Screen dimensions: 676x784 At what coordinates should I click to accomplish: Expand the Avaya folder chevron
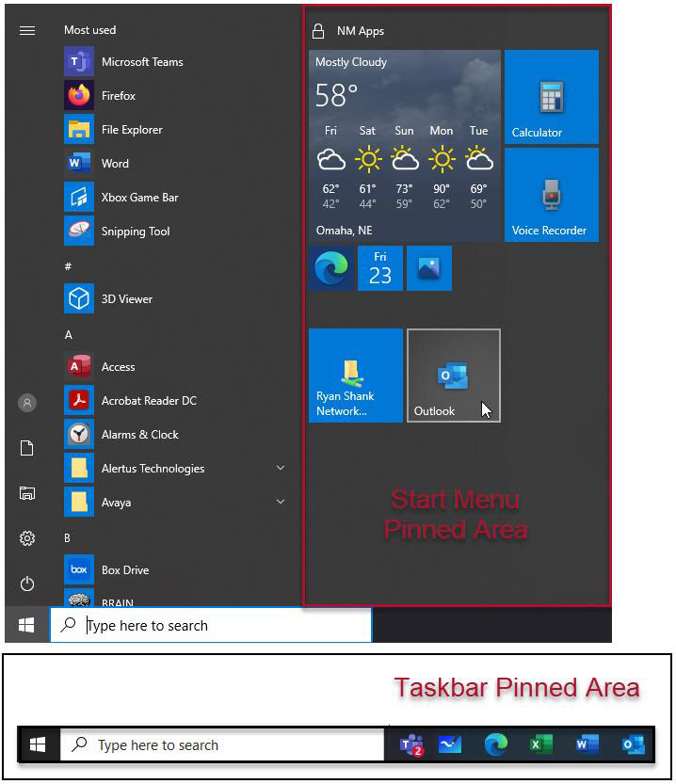click(281, 502)
